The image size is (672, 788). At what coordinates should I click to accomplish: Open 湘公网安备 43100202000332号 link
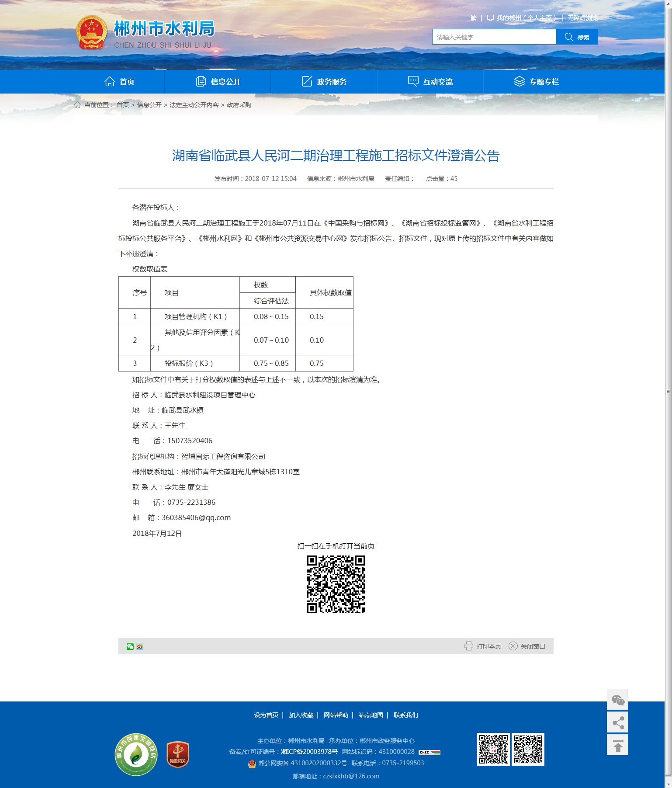(302, 763)
